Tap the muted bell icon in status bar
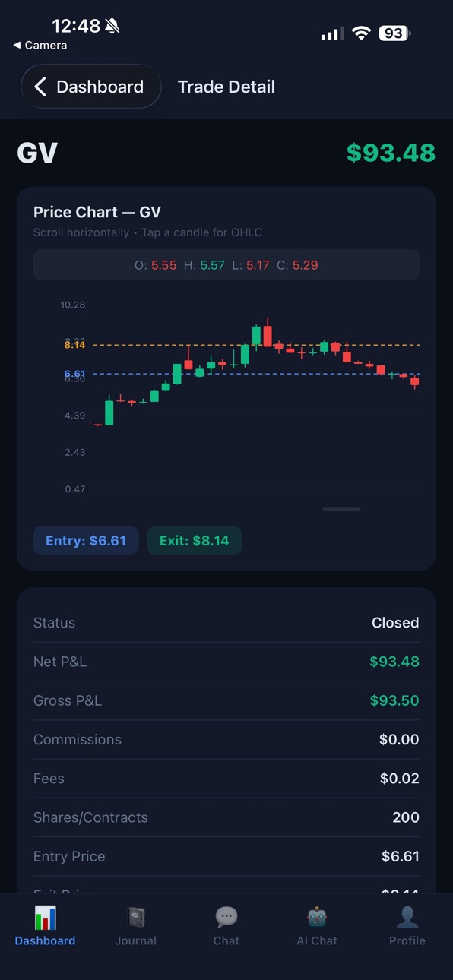The width and height of the screenshot is (453, 980). point(112,27)
